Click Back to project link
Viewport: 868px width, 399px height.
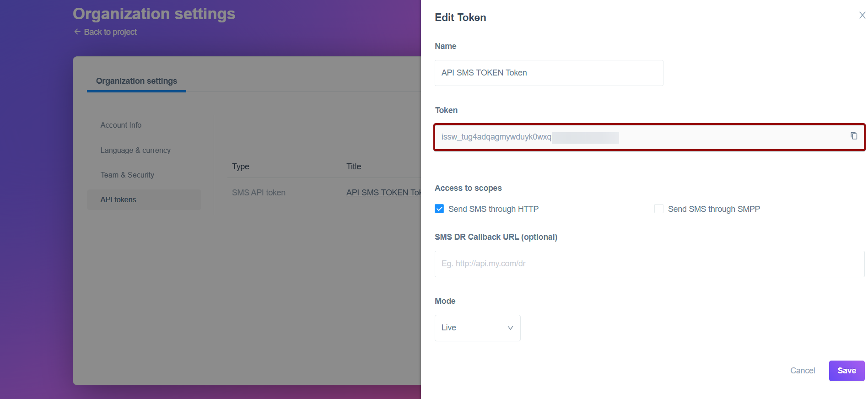coord(110,32)
